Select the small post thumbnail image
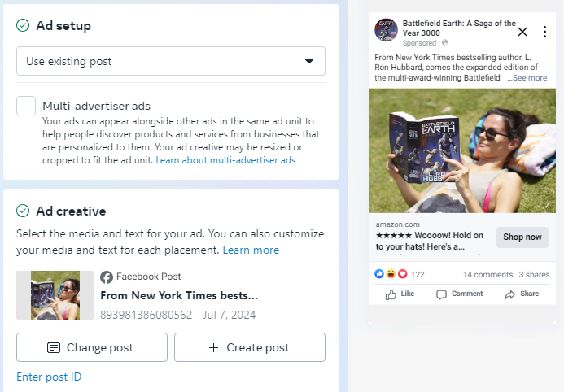Image resolution: width=564 pixels, height=392 pixels. [x=55, y=295]
